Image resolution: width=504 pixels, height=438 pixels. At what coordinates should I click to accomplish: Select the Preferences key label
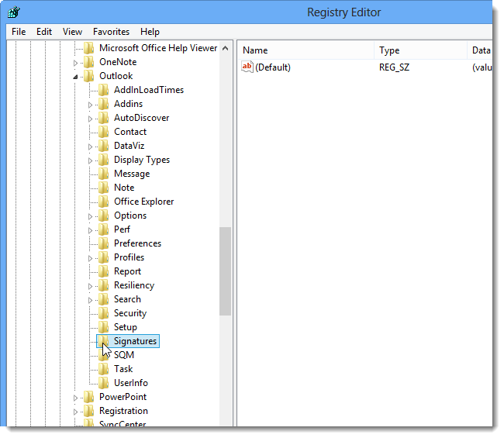point(137,243)
